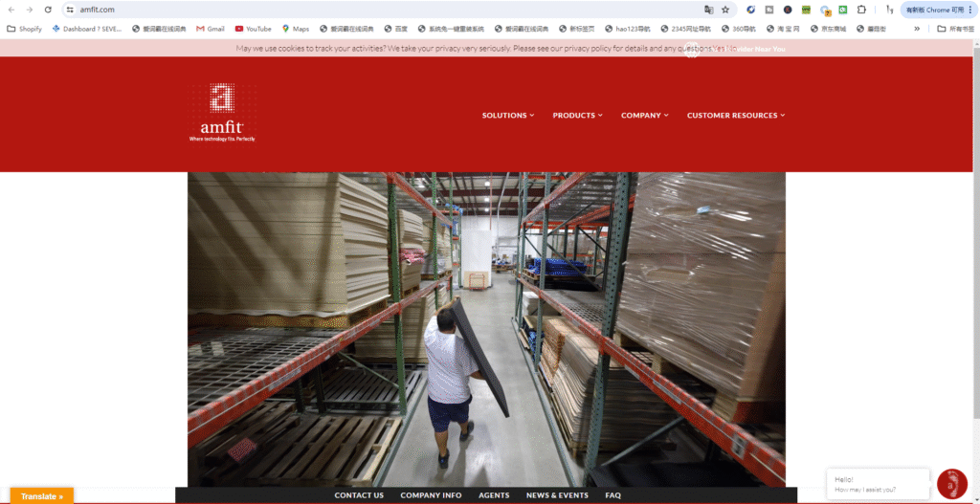This screenshot has height=504, width=980.
Task: Expand the Products dropdown menu
Action: (x=577, y=116)
